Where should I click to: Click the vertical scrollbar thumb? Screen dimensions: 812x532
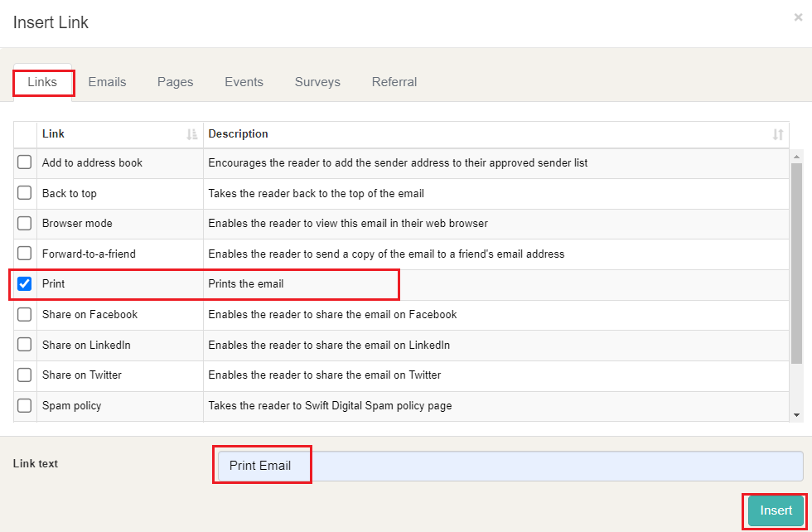coord(796,264)
